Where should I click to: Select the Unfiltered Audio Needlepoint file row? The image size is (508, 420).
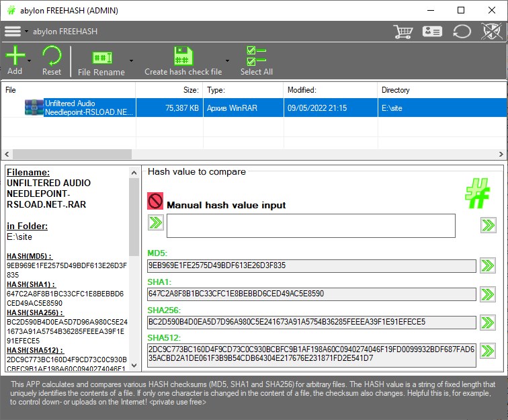click(202, 108)
